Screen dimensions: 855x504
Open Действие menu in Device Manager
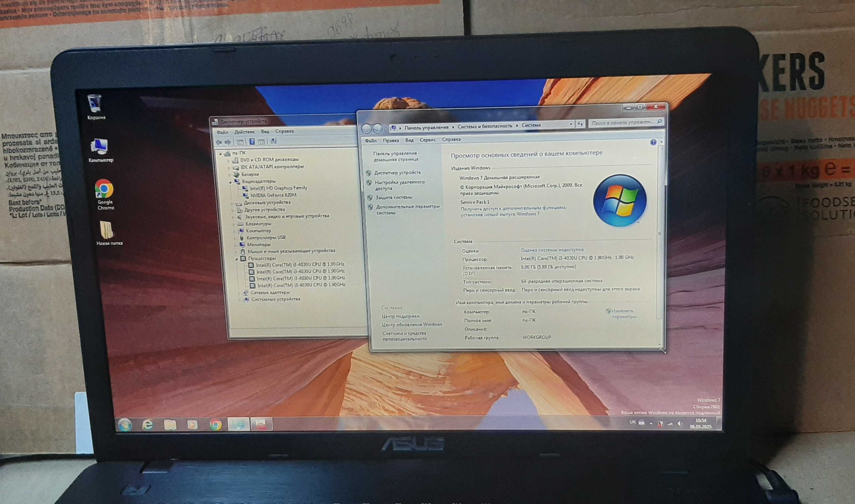coord(244,132)
